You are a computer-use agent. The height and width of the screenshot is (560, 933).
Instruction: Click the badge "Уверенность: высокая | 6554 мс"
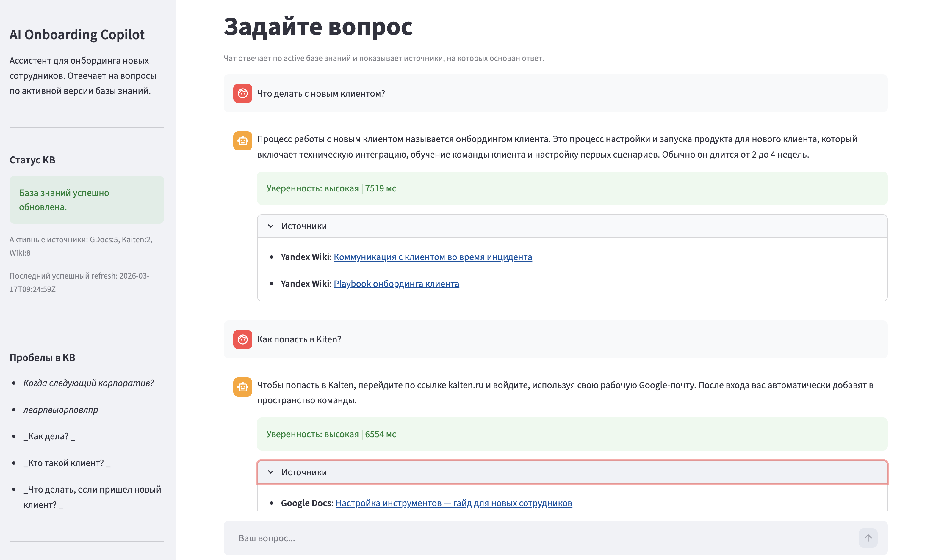point(331,434)
